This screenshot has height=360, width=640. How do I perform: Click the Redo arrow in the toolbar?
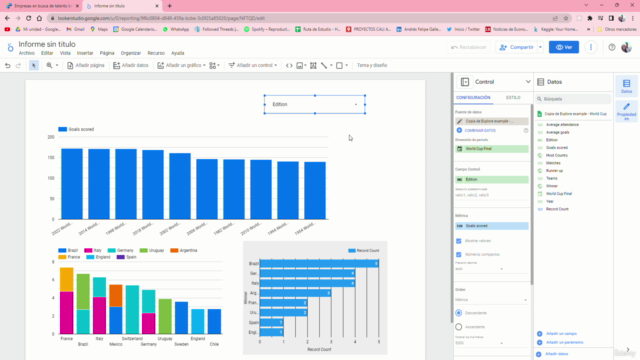point(18,65)
